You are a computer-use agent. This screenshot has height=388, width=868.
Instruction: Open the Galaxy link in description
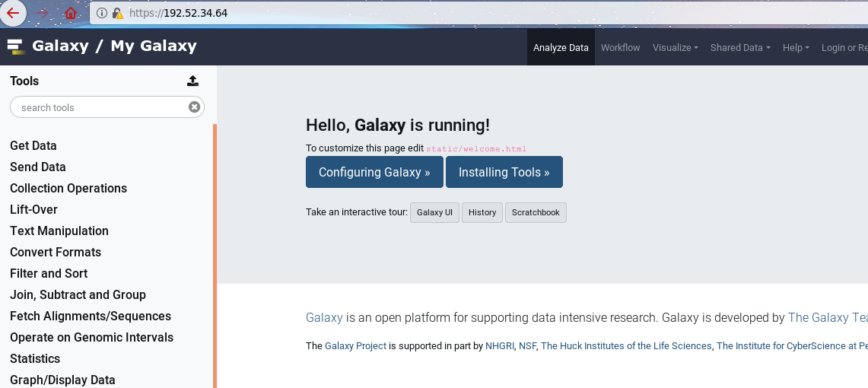click(324, 318)
